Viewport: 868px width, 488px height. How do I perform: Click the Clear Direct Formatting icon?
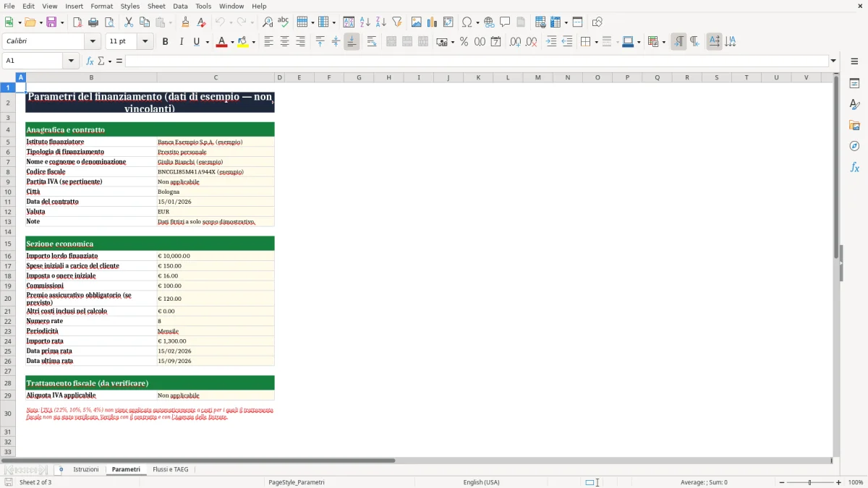click(202, 22)
